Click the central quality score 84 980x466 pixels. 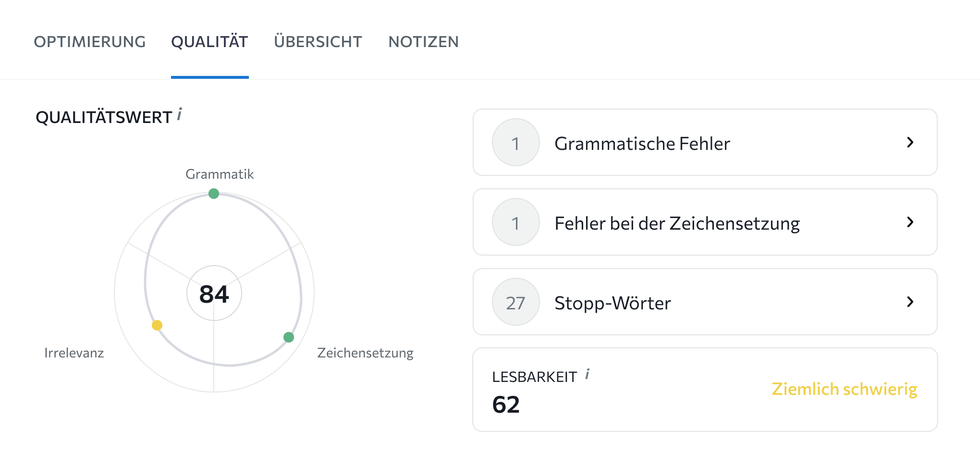214,294
